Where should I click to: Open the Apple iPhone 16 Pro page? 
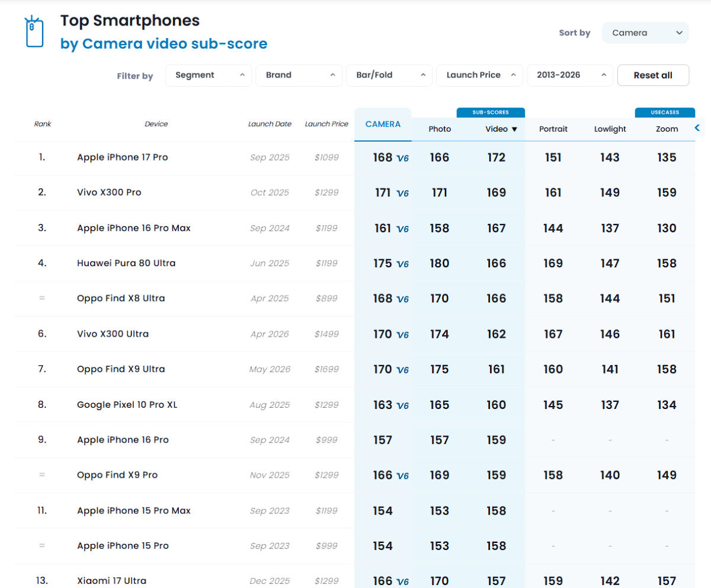pyautogui.click(x=123, y=440)
